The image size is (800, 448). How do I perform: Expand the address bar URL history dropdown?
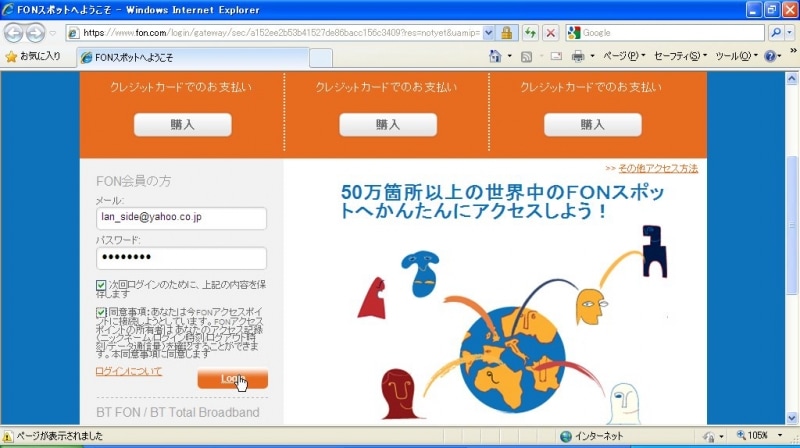click(488, 33)
